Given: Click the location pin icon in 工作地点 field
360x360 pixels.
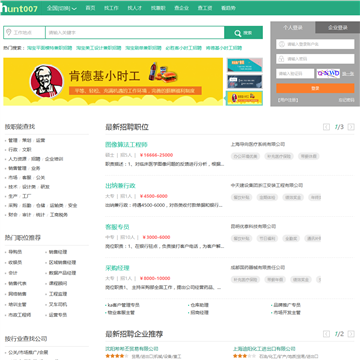Looking at the screenshot, I should tap(9, 32).
